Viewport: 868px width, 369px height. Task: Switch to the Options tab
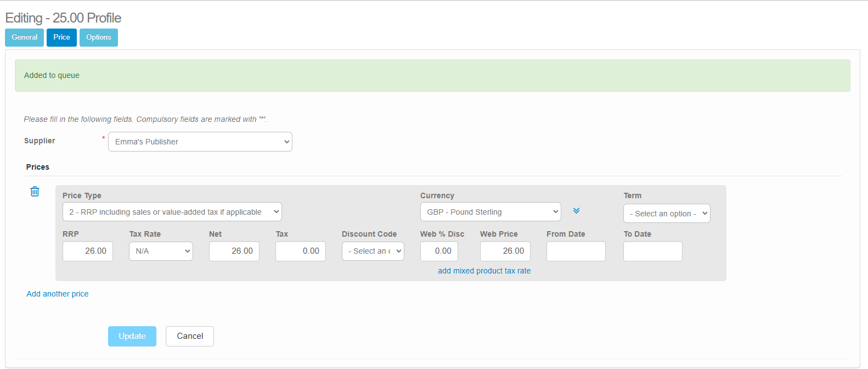coord(99,37)
